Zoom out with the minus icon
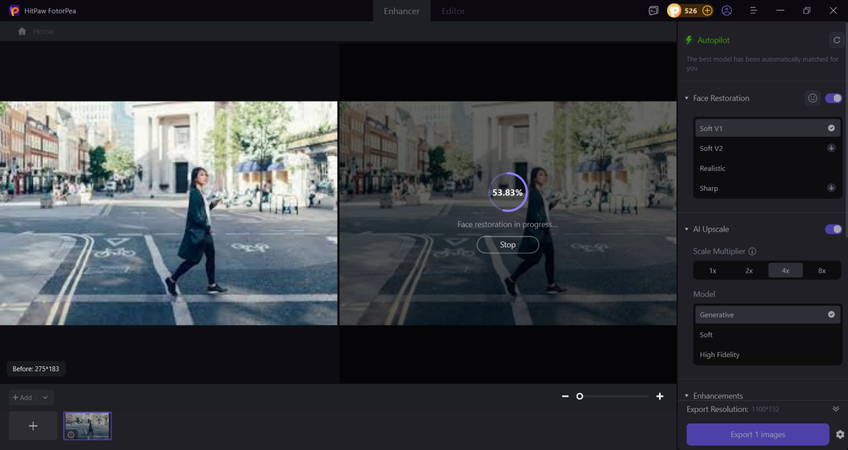Viewport: 848px width, 450px height. [565, 396]
